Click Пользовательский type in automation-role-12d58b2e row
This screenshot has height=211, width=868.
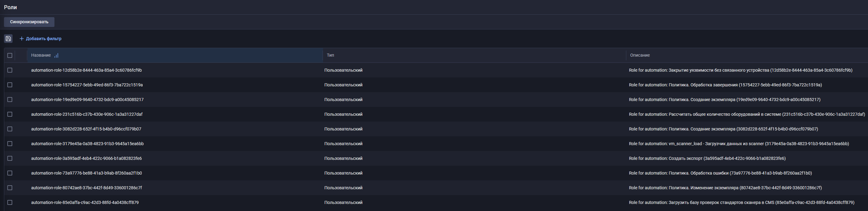pos(343,70)
